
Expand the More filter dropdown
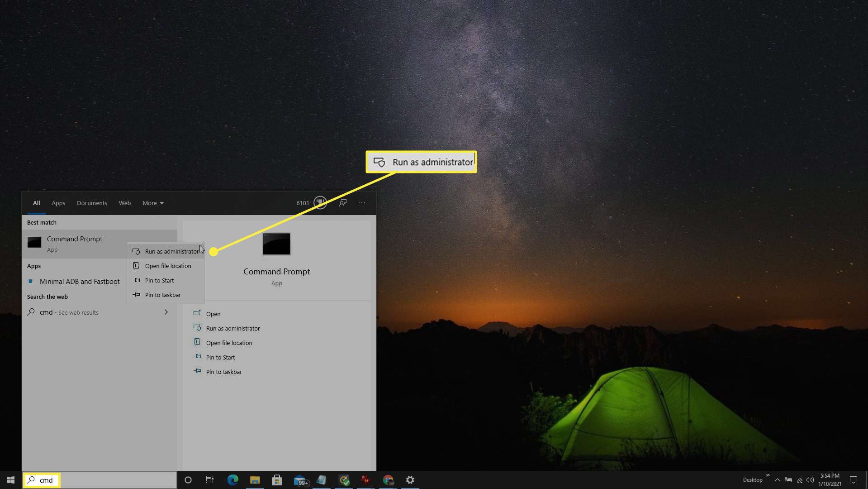pyautogui.click(x=153, y=203)
